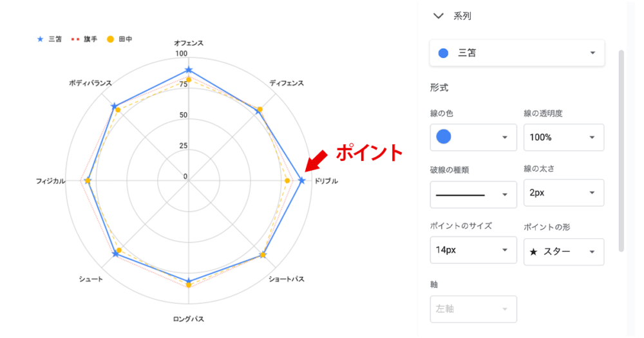The width and height of the screenshot is (644, 338).
Task: Click the blue star point at ドリブル
Action: point(302,181)
